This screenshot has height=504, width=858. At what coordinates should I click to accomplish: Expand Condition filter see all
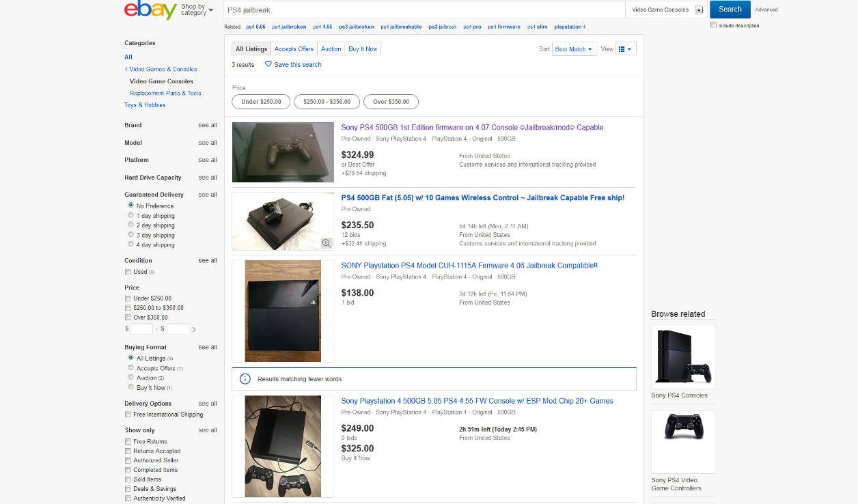pyautogui.click(x=208, y=260)
